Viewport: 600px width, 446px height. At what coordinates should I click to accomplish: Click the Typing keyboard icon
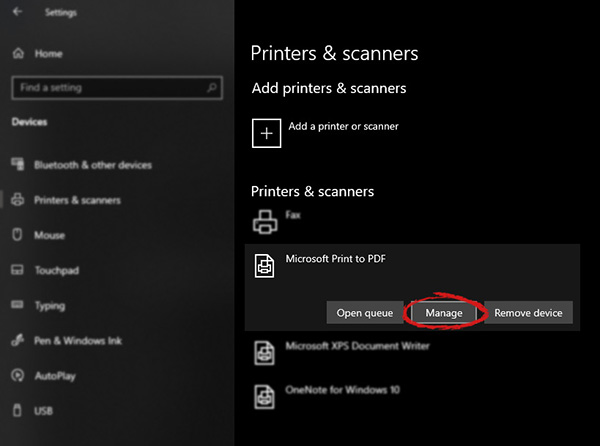click(x=17, y=304)
